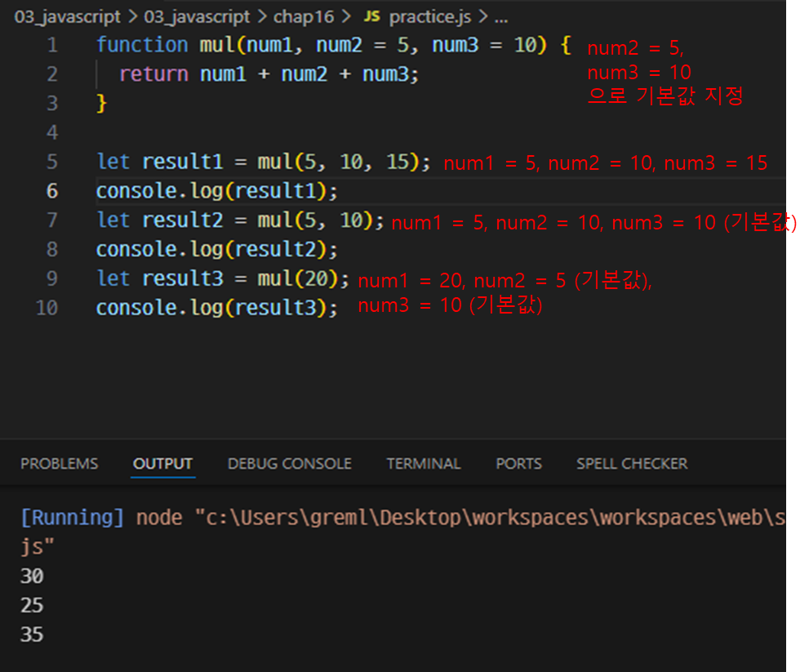Click line number 2 in the gutter
Image resolution: width=809 pixels, height=672 pixels.
tap(52, 74)
